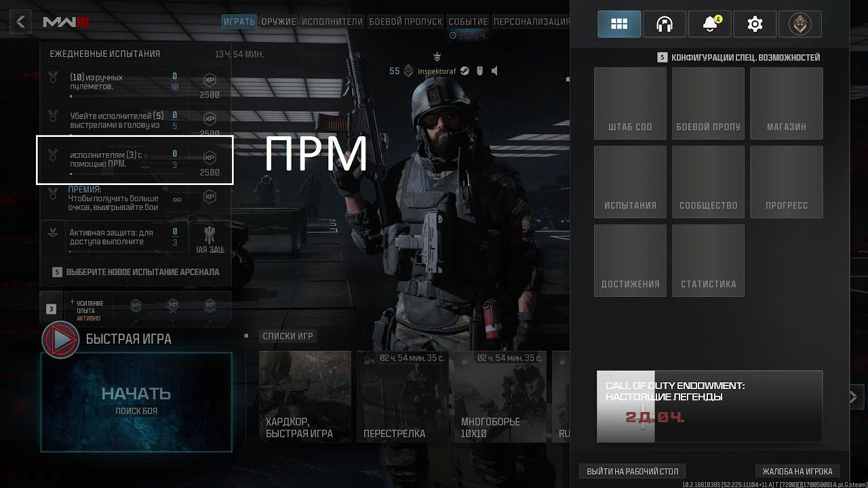Screen dimensions: 868x488
Task: Open the ПРОГРЕСС tile
Action: click(787, 182)
